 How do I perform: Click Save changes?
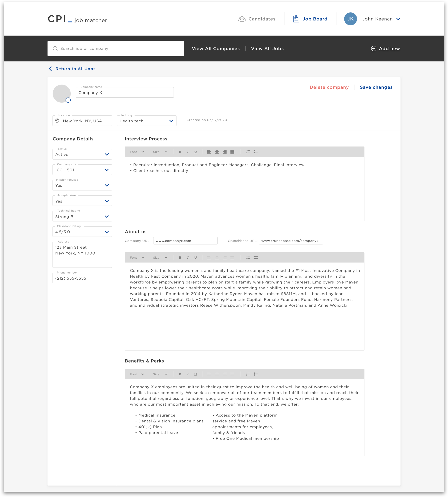[x=376, y=87]
